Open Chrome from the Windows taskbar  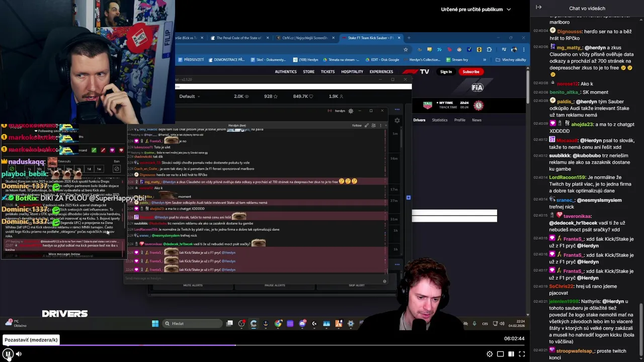278,323
